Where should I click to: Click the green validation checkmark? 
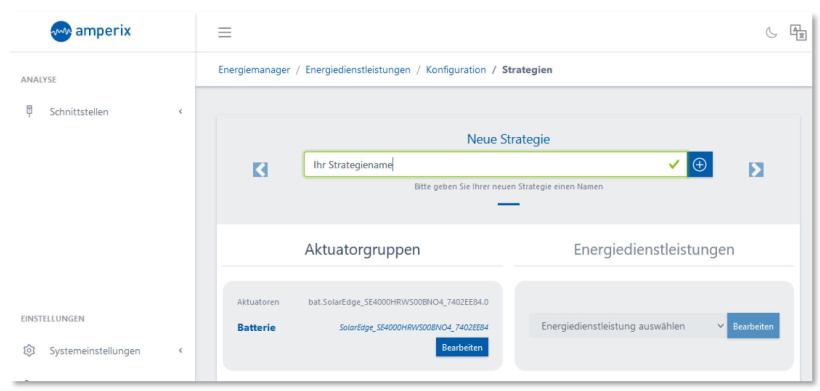[675, 165]
